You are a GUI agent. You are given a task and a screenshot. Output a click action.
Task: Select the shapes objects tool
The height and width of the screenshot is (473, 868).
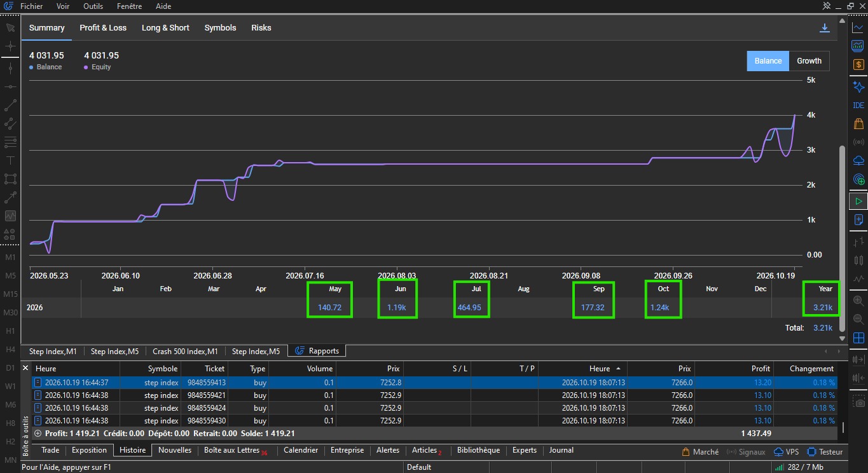tap(10, 234)
